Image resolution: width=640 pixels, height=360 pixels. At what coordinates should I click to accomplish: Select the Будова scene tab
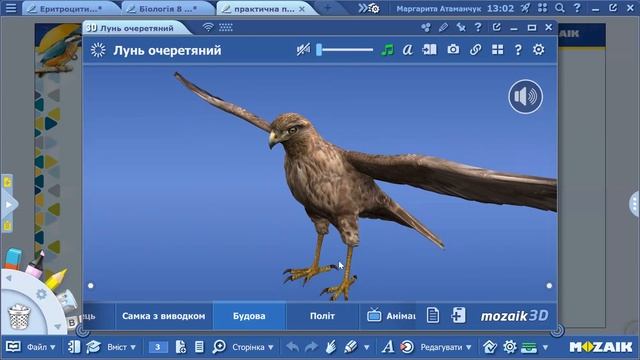249,316
